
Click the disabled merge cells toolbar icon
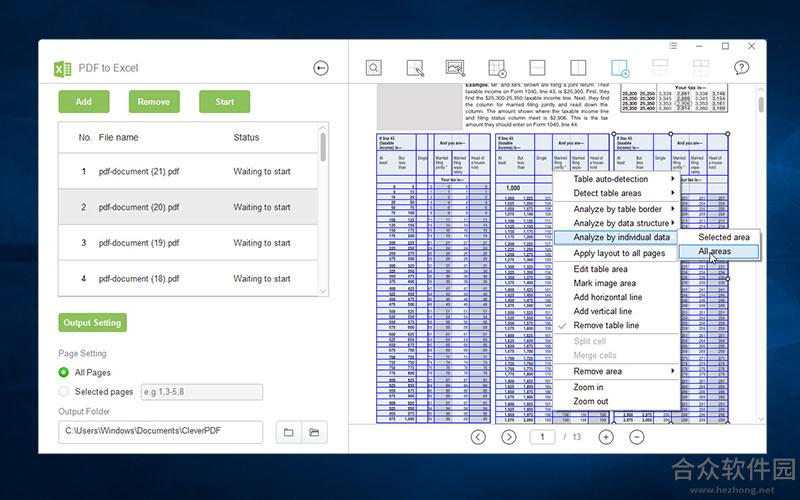click(701, 67)
